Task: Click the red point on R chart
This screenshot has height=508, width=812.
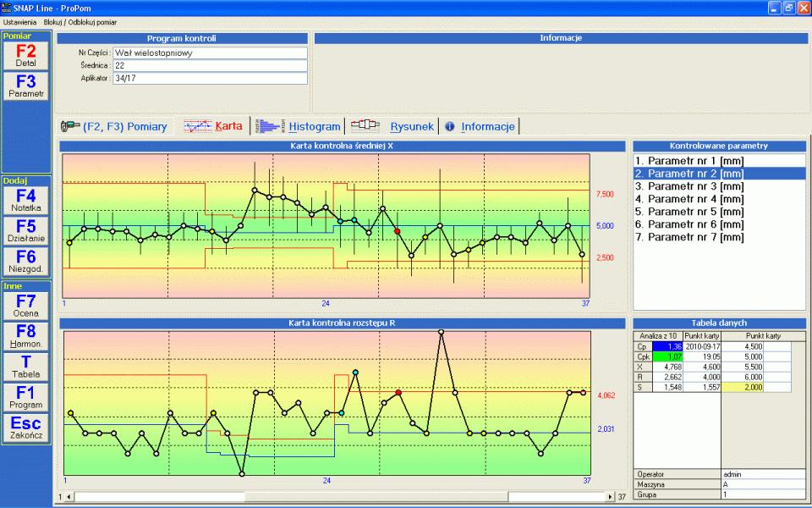Action: (398, 392)
